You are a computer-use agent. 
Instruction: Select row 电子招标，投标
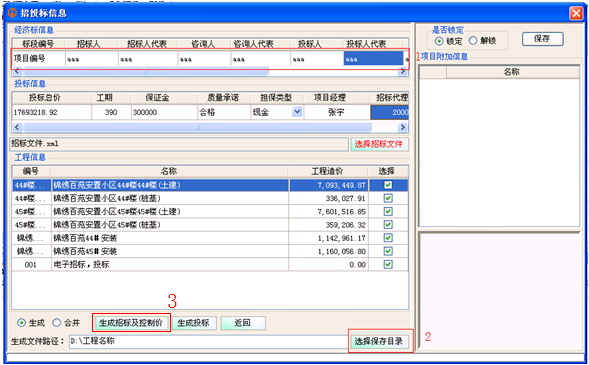210,264
